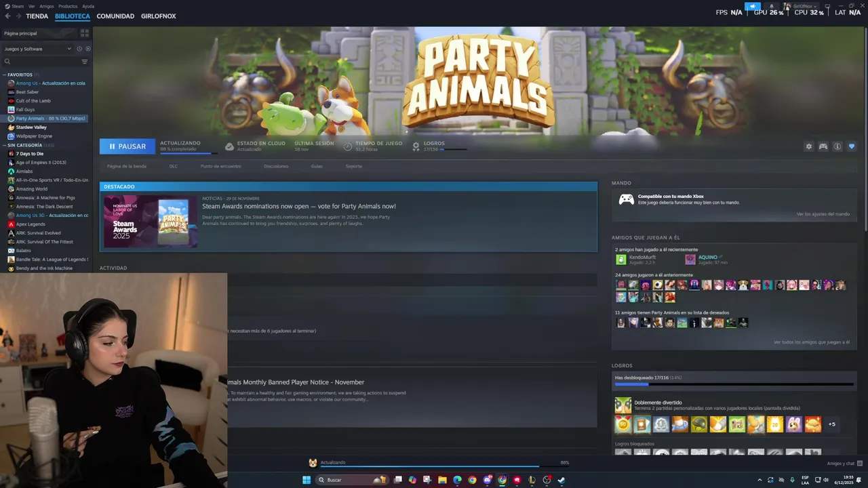Select Beat Saber in the library
The width and height of the screenshot is (868, 488).
tap(27, 92)
